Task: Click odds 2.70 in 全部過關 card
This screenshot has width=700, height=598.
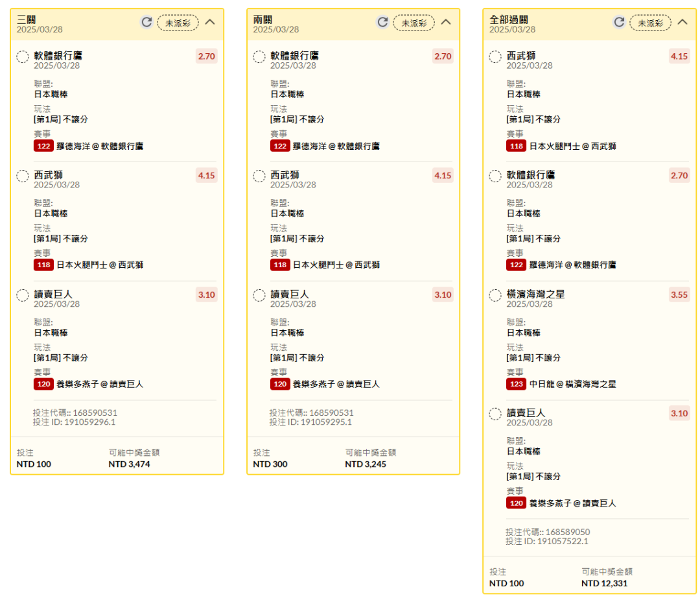Action: click(x=679, y=176)
